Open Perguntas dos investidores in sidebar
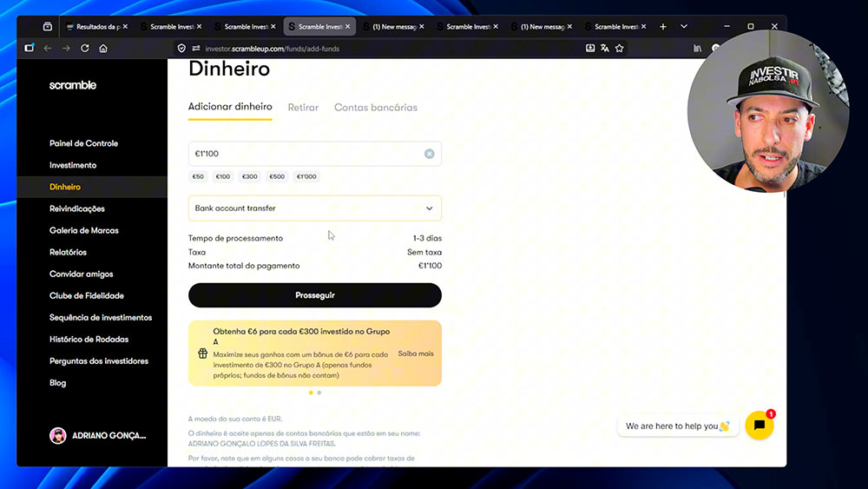Viewport: 868px width, 489px height. tap(99, 361)
